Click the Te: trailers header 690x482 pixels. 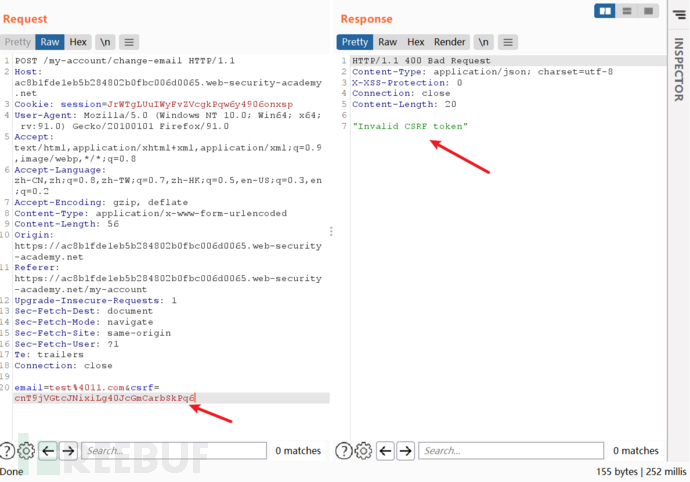pyautogui.click(x=49, y=355)
